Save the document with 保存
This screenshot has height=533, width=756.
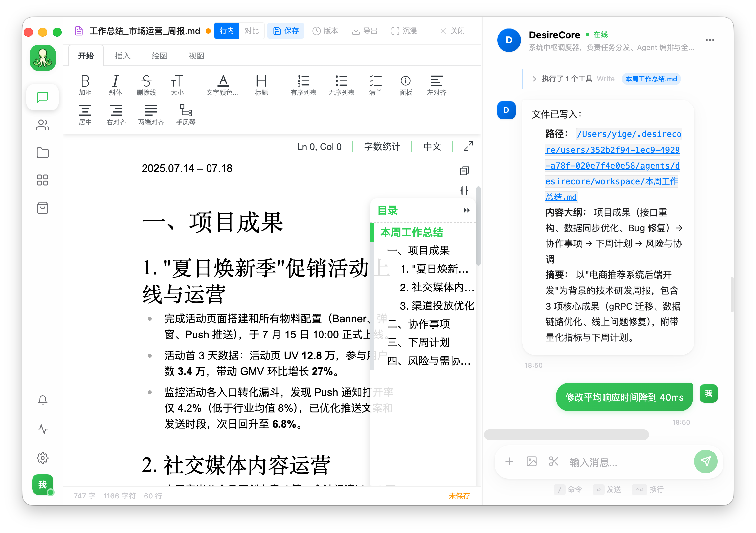(285, 30)
